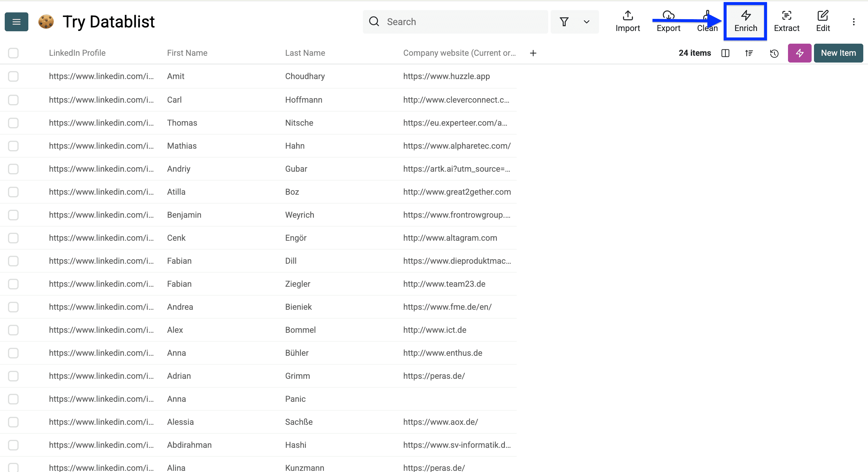This screenshot has height=472, width=868.
Task: Toggle the split view layout icon
Action: 725,53
